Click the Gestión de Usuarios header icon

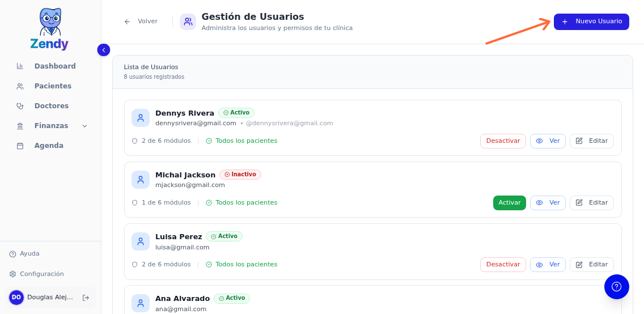(x=188, y=22)
